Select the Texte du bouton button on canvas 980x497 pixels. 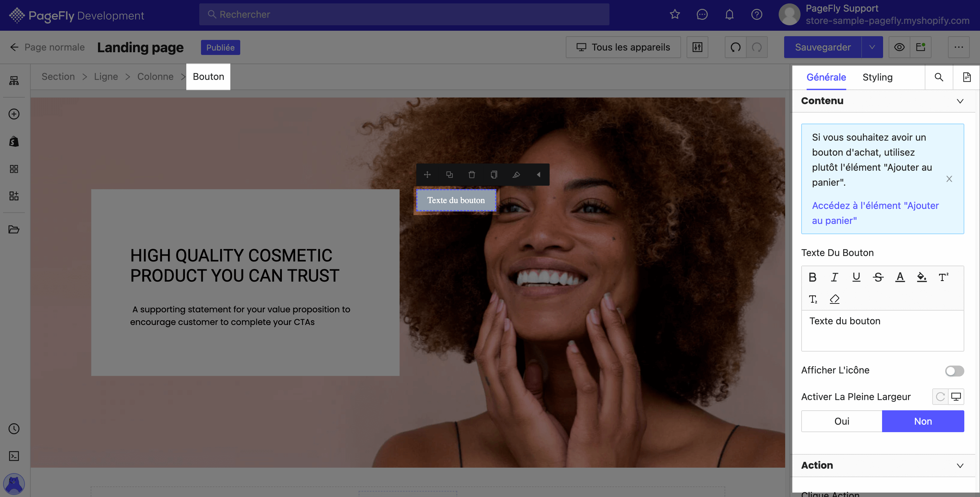456,200
